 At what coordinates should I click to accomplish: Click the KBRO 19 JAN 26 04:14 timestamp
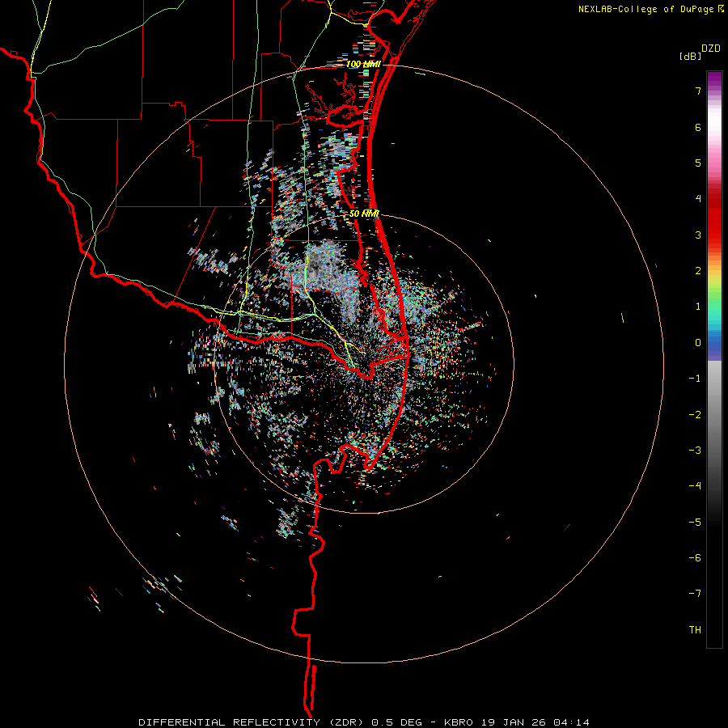click(x=517, y=722)
